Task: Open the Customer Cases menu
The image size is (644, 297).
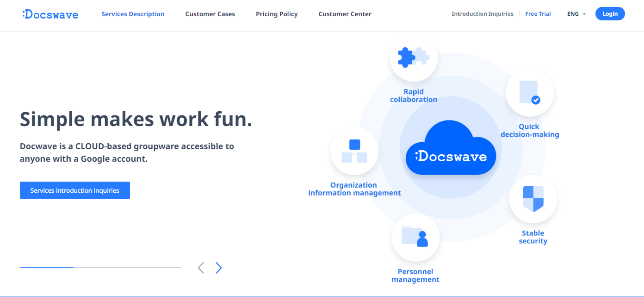Action: click(x=210, y=14)
